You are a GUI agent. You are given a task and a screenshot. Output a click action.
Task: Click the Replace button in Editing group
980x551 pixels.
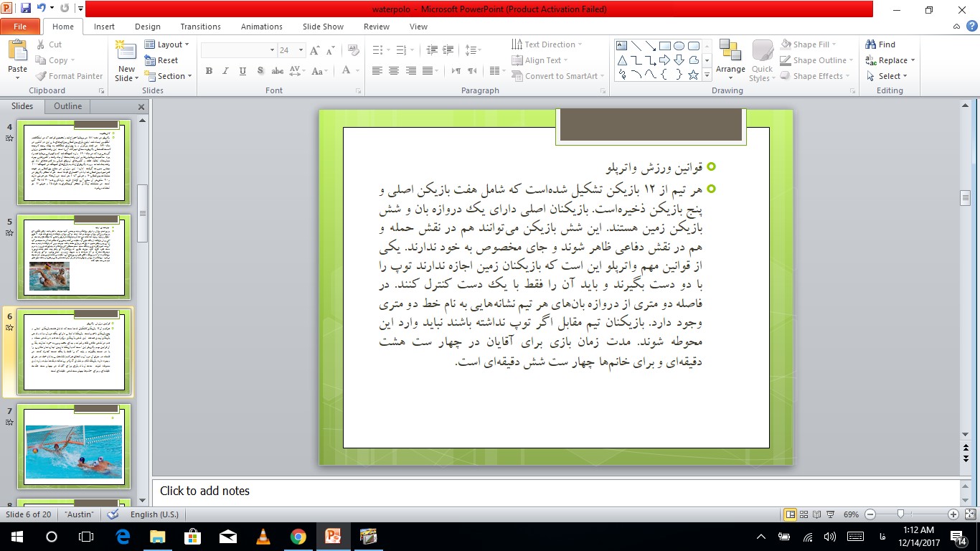(890, 60)
